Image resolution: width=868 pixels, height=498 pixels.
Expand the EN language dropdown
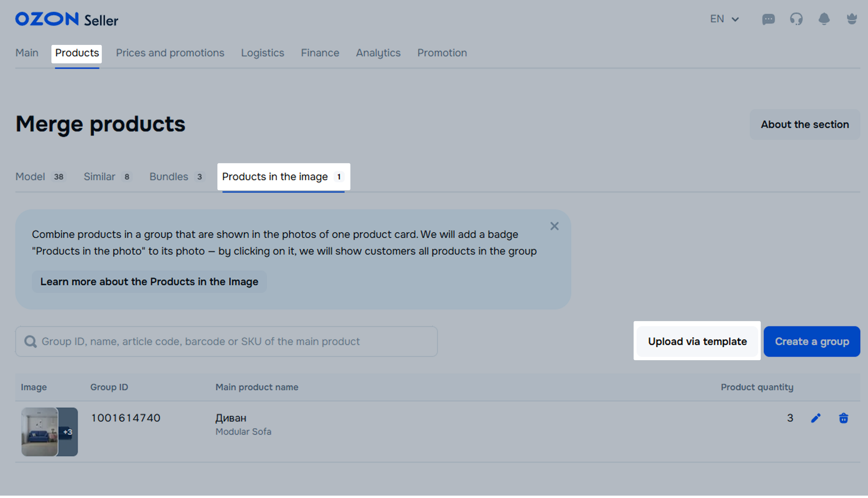pos(724,19)
